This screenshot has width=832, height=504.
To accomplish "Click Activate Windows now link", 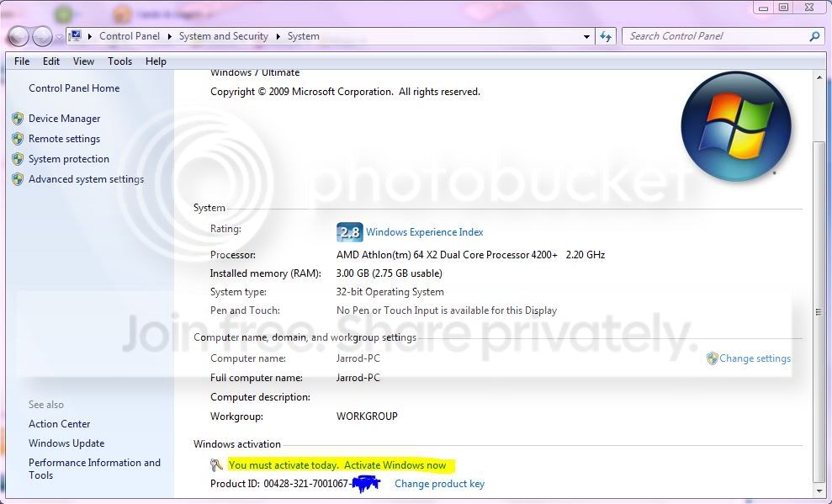I will pos(395,465).
